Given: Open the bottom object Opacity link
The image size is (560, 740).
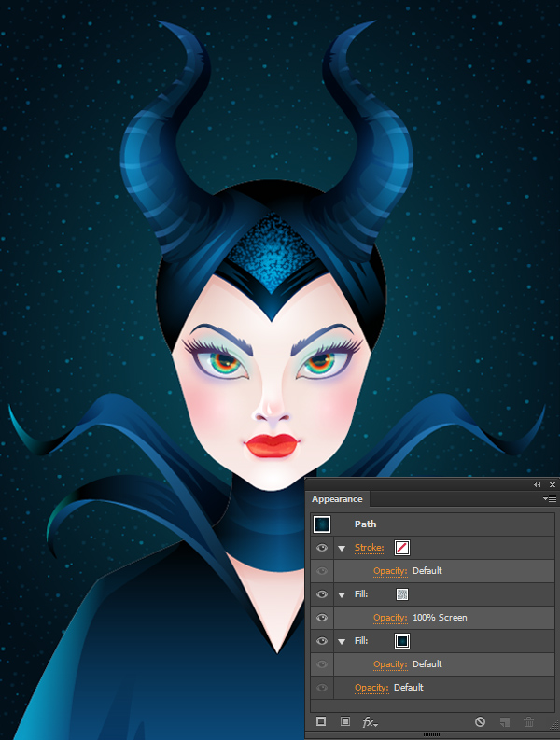Looking at the screenshot, I should [x=371, y=688].
